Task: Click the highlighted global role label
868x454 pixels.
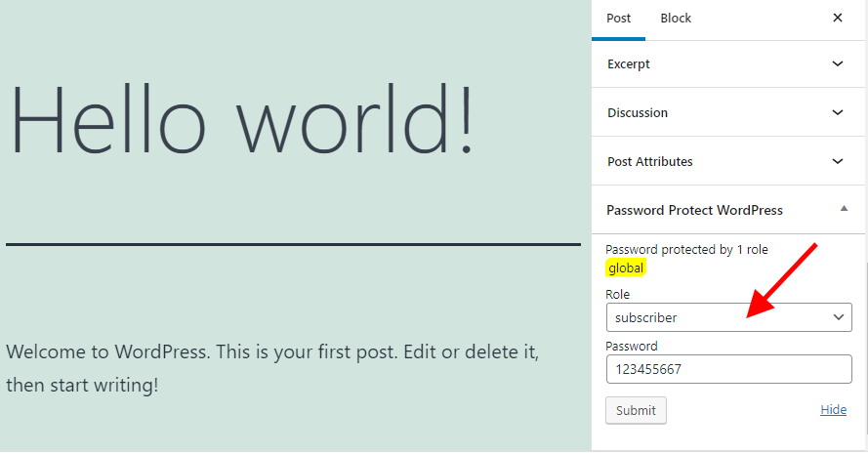Action: [x=626, y=268]
